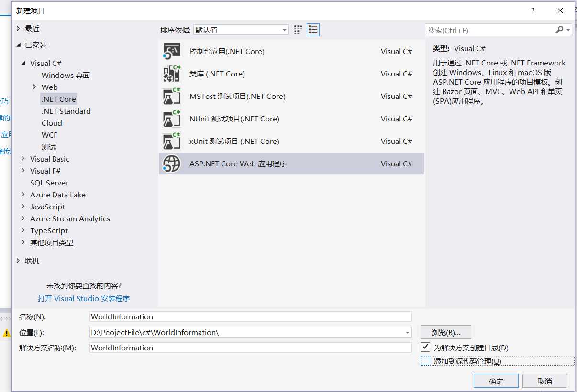
Task: Click the project name input field
Action: (x=251, y=316)
